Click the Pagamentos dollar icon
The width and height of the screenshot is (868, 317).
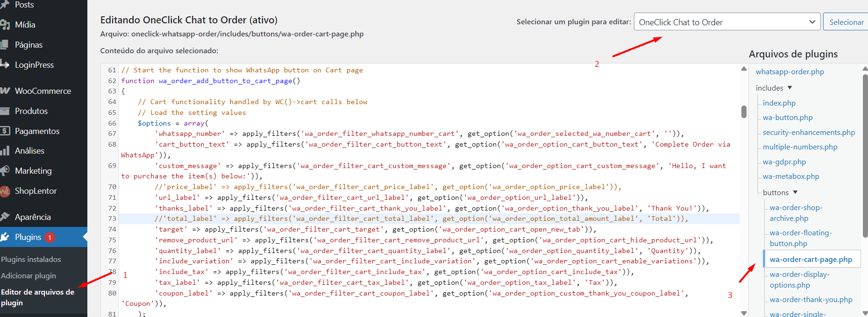5,131
